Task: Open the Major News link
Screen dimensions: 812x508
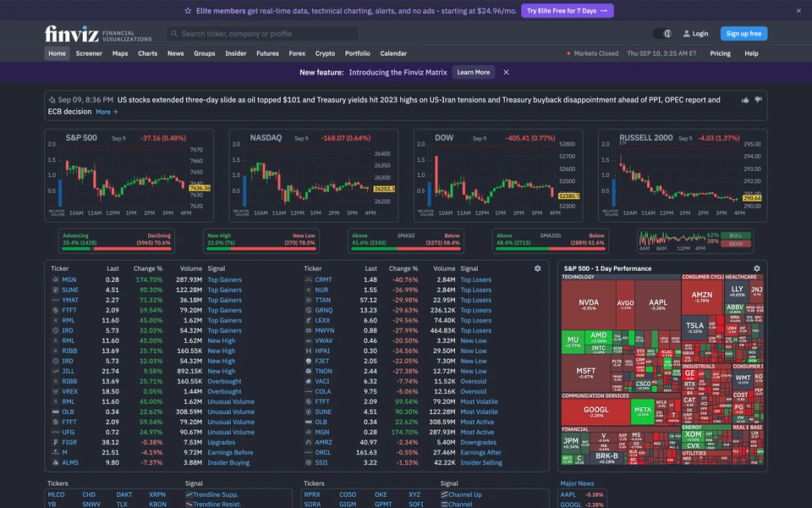Action: coord(577,483)
